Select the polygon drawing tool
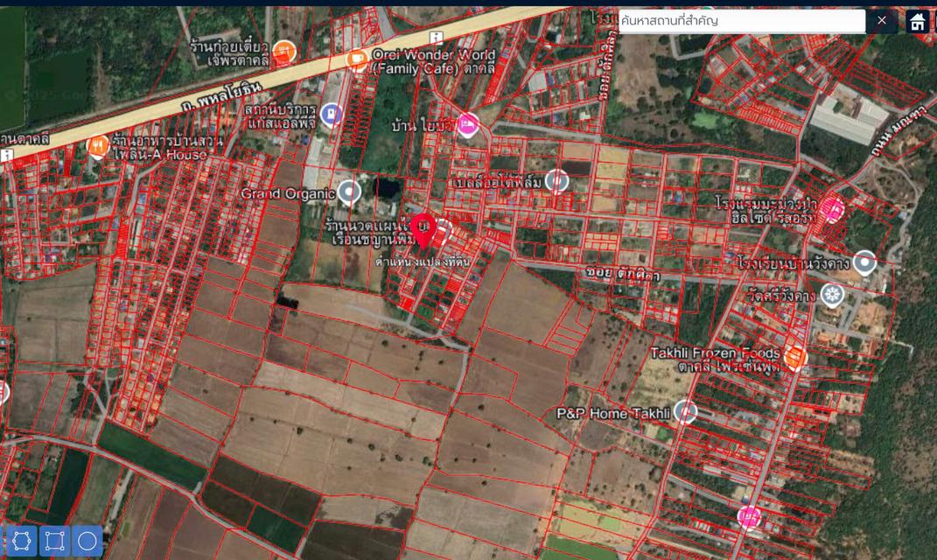The height and width of the screenshot is (560, 937). tap(21, 541)
